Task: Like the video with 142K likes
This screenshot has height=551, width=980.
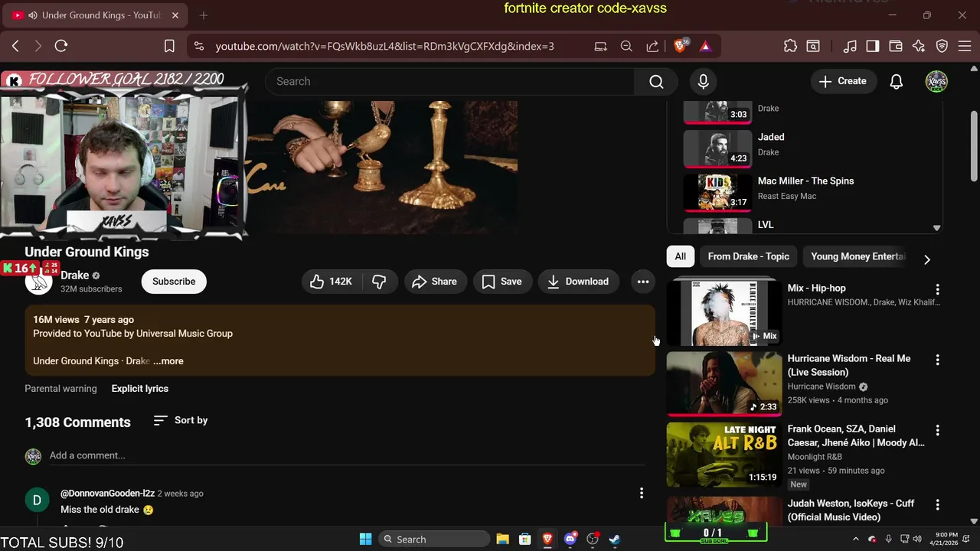Action: [x=332, y=282]
